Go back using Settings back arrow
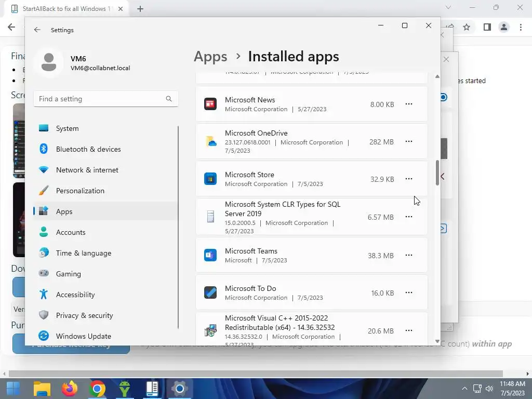This screenshot has width=532, height=399. tap(37, 30)
